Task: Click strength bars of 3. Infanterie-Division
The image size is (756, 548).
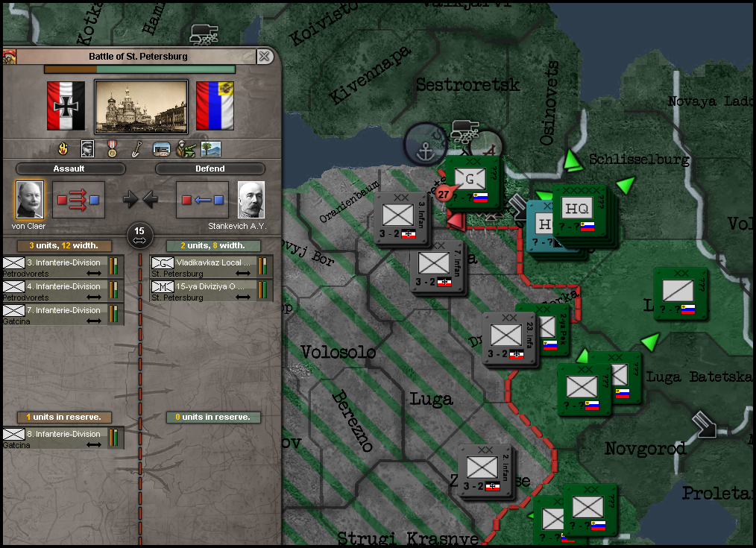Action: click(113, 265)
